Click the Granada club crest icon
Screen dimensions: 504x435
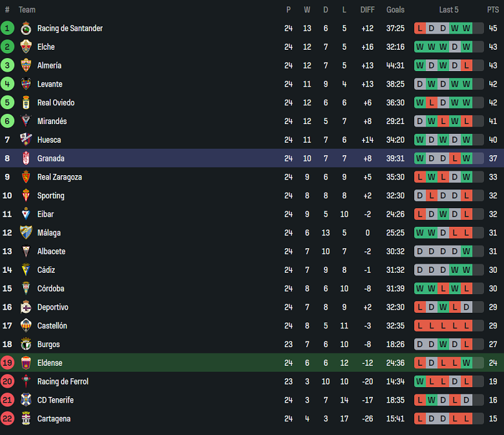pyautogui.click(x=26, y=158)
